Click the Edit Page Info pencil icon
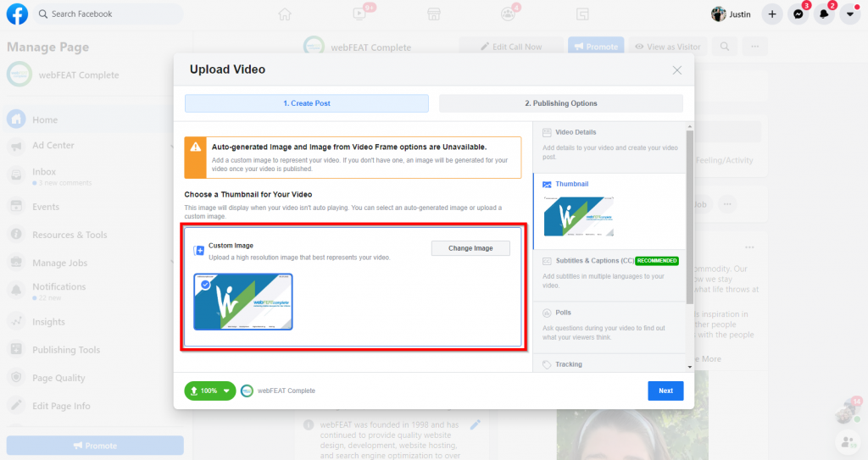The image size is (868, 460). click(x=17, y=406)
